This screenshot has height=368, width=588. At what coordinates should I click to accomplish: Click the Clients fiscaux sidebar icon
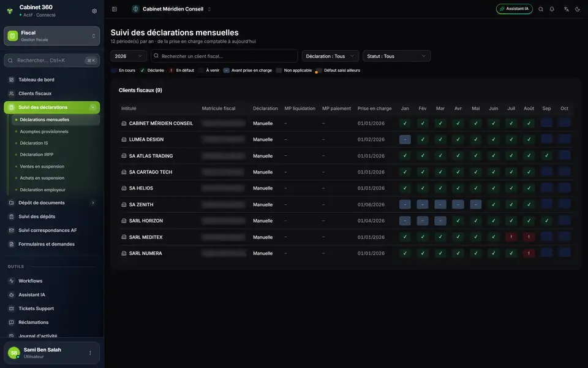coord(11,93)
